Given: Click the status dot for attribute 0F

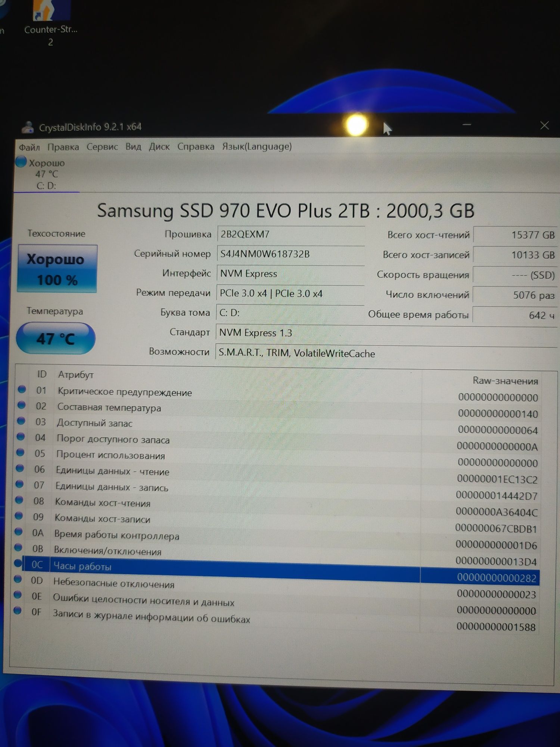Looking at the screenshot, I should 17,611.
